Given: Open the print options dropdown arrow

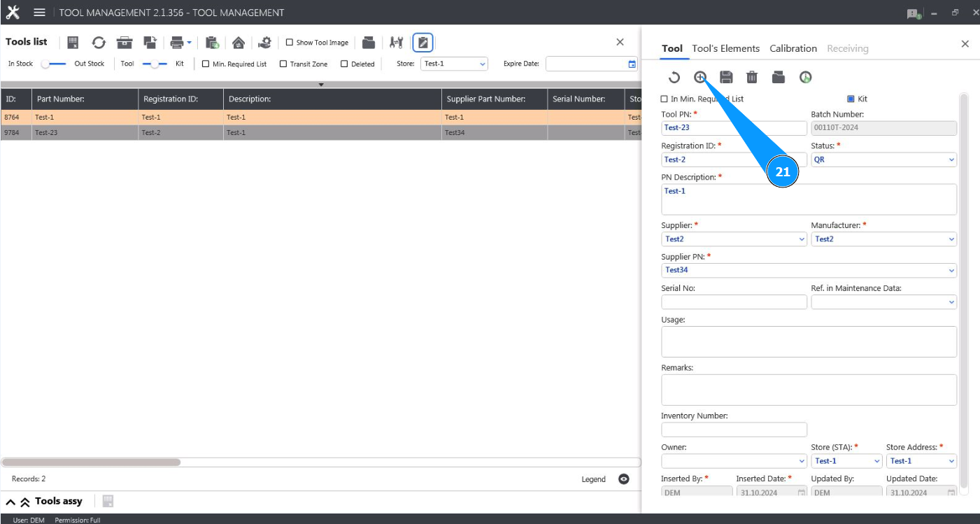Looking at the screenshot, I should (189, 43).
